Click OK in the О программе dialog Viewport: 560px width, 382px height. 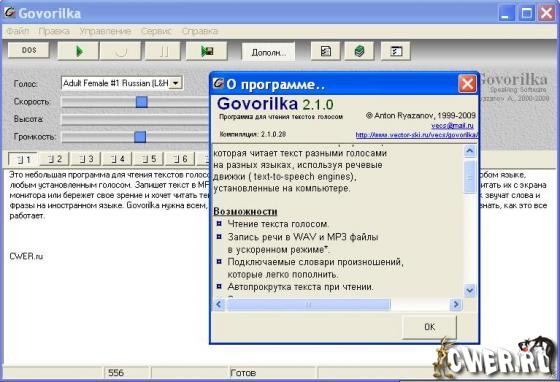pyautogui.click(x=429, y=327)
